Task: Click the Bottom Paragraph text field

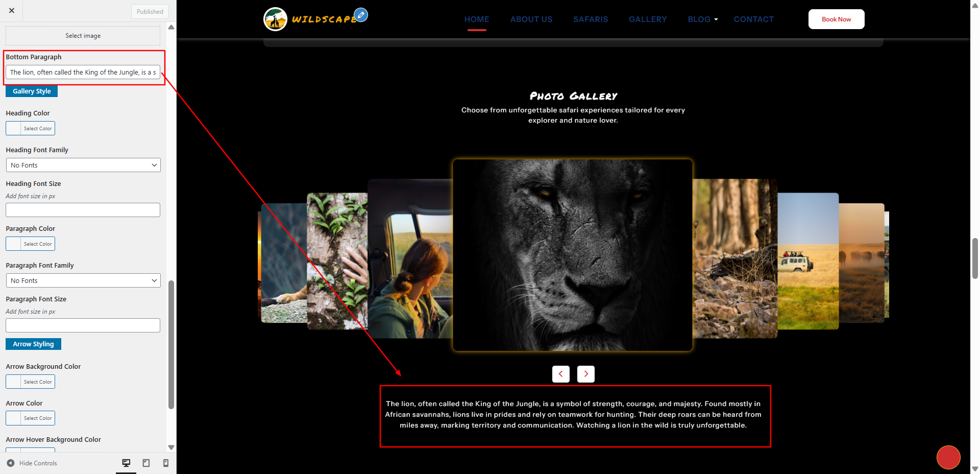Action: click(x=83, y=72)
